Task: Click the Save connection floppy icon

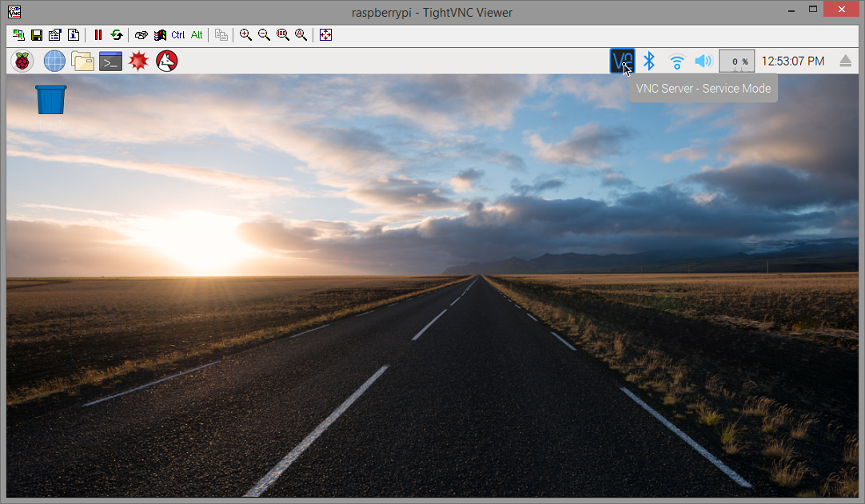Action: click(x=37, y=34)
